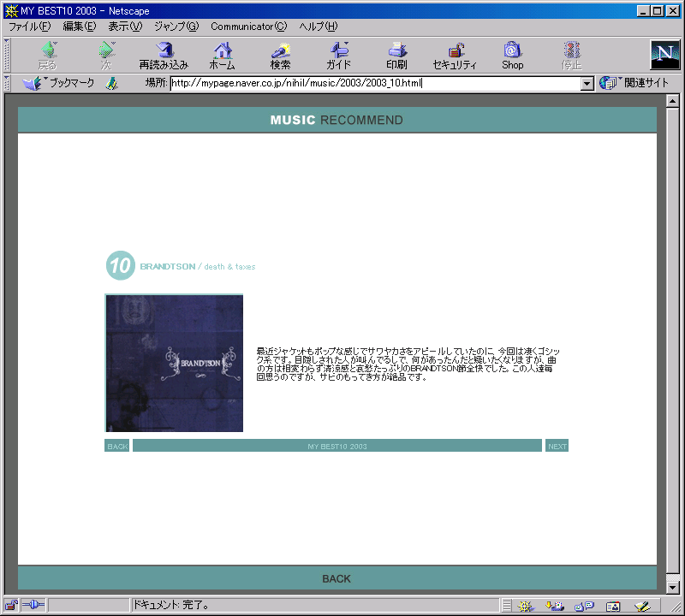This screenshot has width=685, height=616.
Task: Click the scrollbar up arrow
Action: [x=673, y=101]
